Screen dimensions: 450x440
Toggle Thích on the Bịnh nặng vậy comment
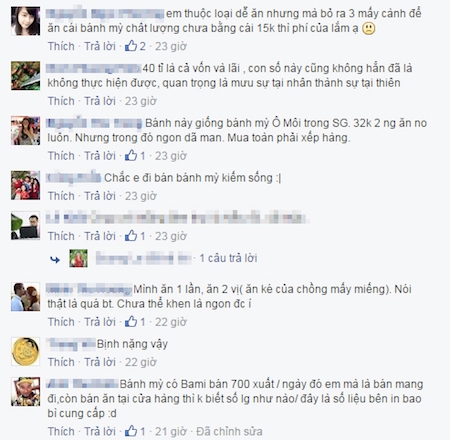pos(61,362)
